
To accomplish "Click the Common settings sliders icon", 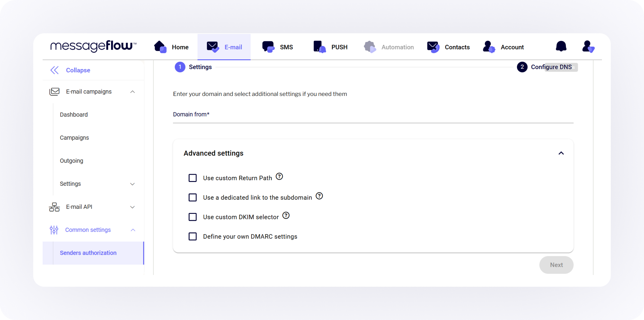I will (54, 230).
